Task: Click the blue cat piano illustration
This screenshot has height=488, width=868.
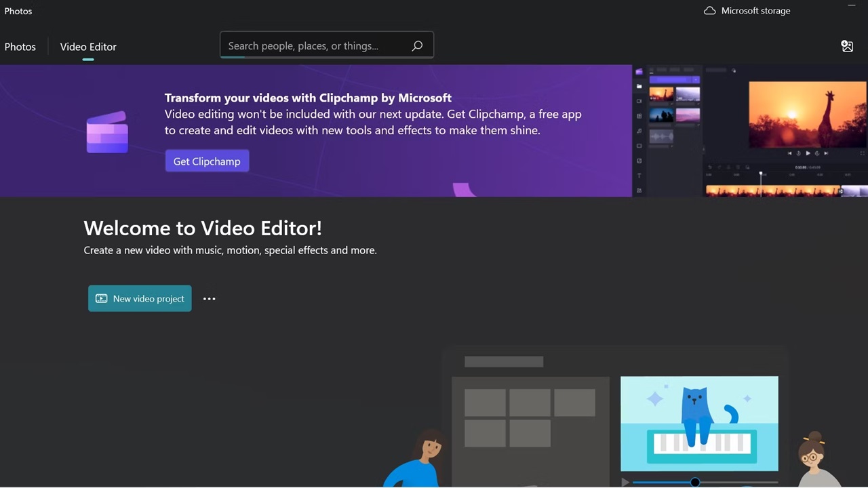Action: (699, 424)
